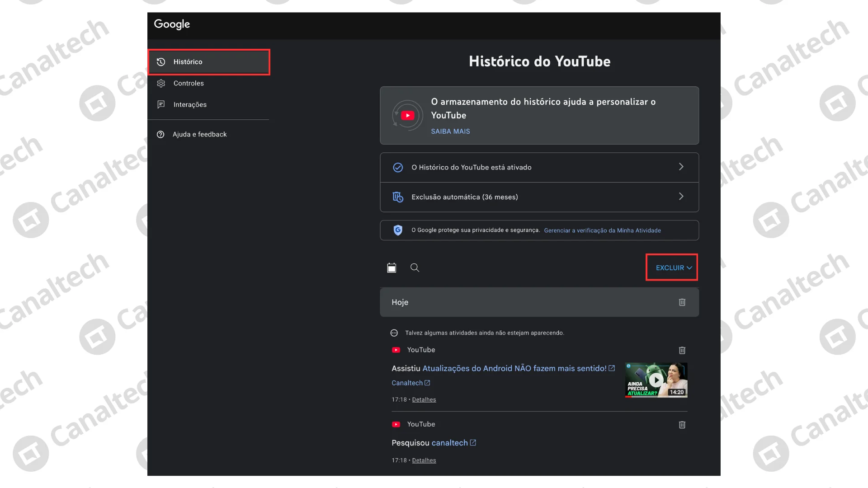
Task: Click the pending activities ellipsis icon
Action: pos(394,333)
